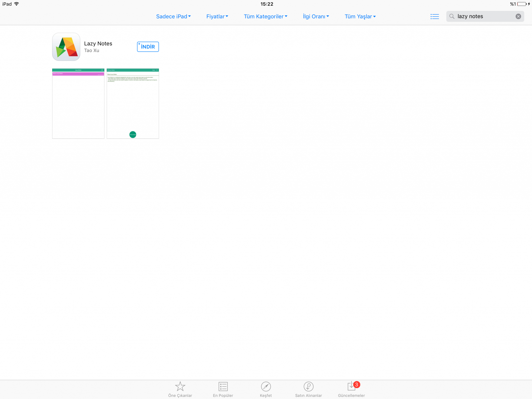Tap the magnifying glass search icon
This screenshot has width=532, height=399.
(452, 16)
